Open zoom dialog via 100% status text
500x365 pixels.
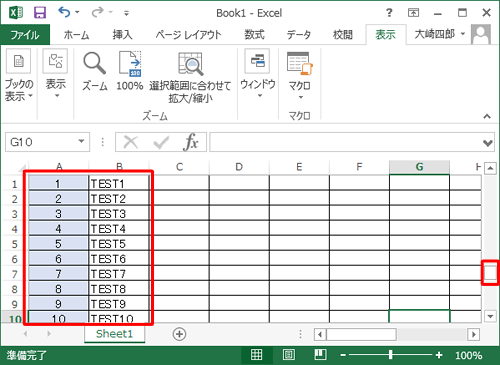[469, 355]
